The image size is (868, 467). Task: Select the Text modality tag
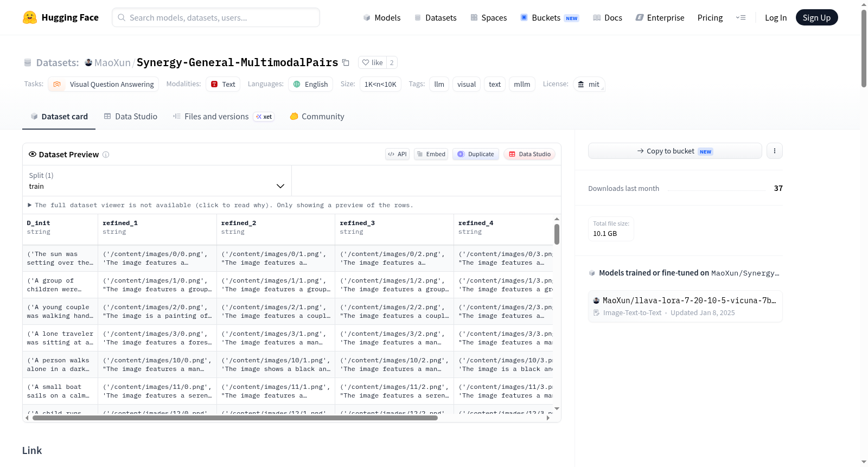click(223, 84)
